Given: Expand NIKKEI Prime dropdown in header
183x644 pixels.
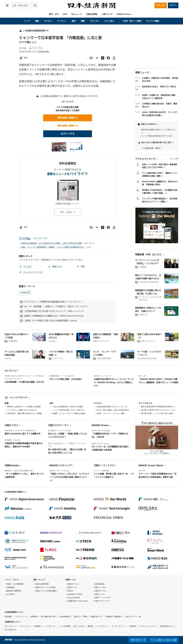Looking at the screenshot, I should point(125,14).
